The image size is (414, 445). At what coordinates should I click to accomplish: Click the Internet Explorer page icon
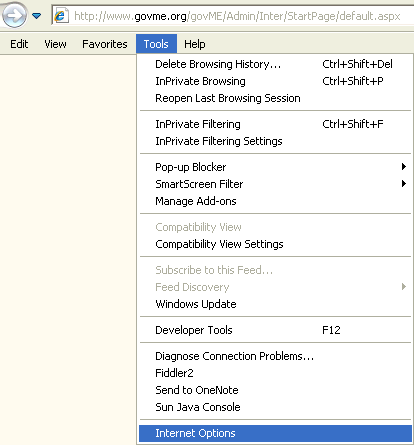(61, 16)
